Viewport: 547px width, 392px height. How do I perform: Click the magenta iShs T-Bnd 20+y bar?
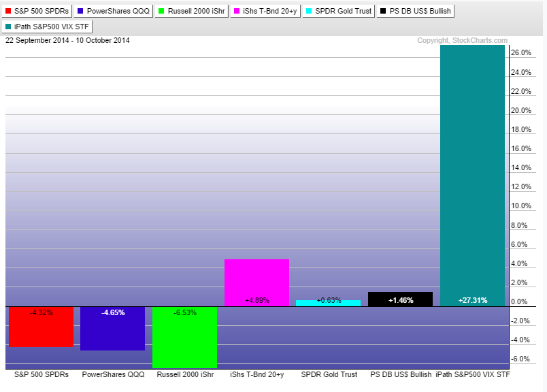pos(256,282)
